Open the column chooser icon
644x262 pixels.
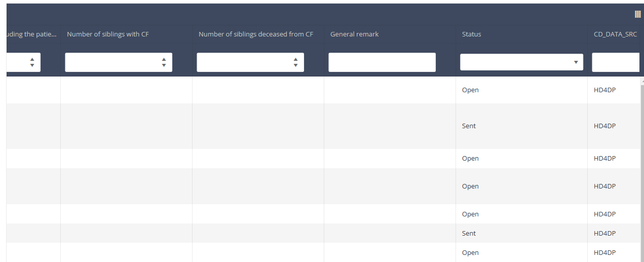(x=637, y=14)
